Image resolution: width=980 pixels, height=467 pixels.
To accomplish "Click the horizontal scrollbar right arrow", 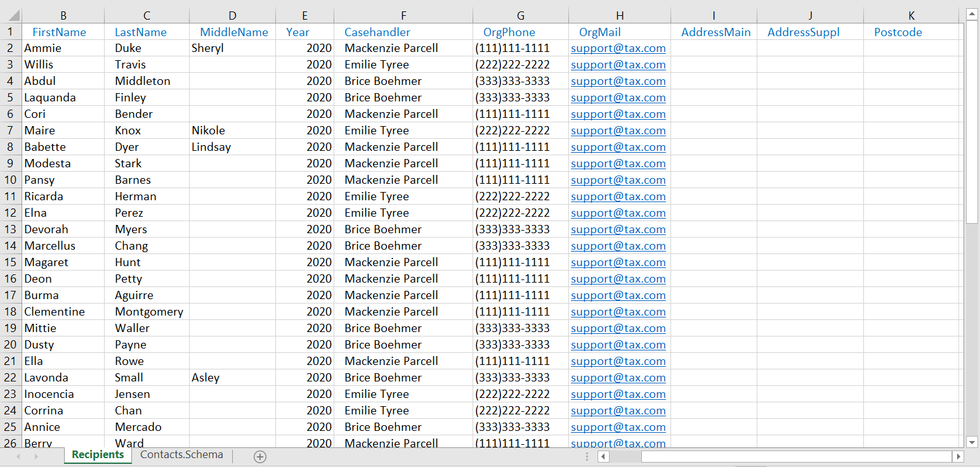I will (x=958, y=456).
